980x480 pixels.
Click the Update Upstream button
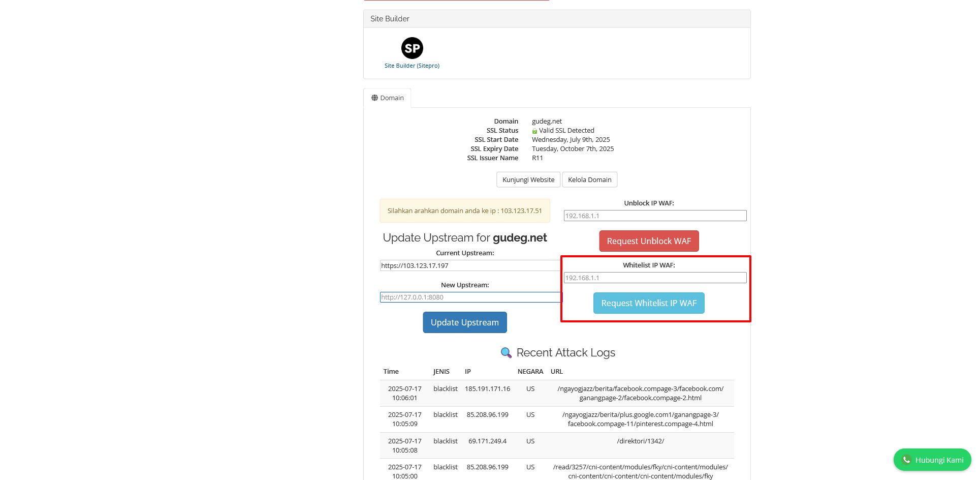pos(464,322)
